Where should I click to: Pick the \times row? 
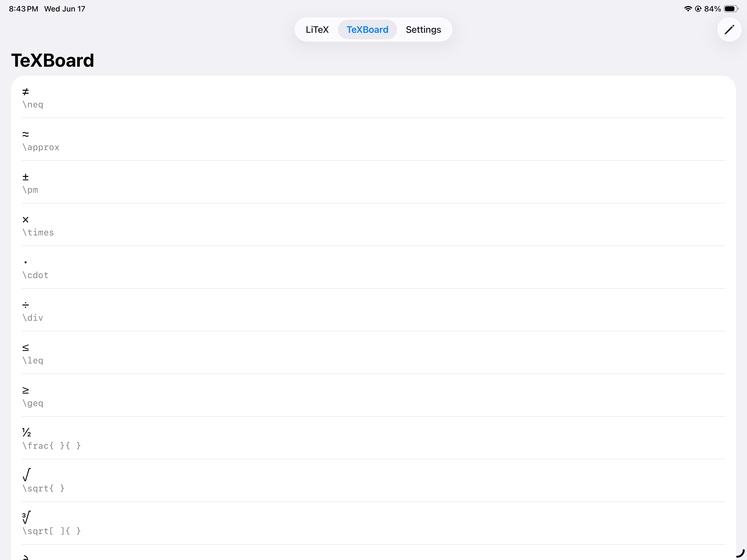click(x=373, y=224)
